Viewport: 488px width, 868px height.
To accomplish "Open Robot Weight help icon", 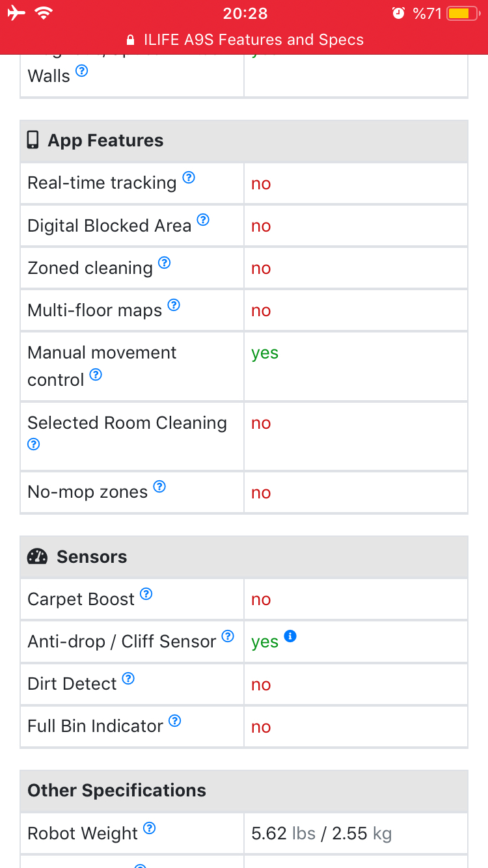I will (x=150, y=828).
